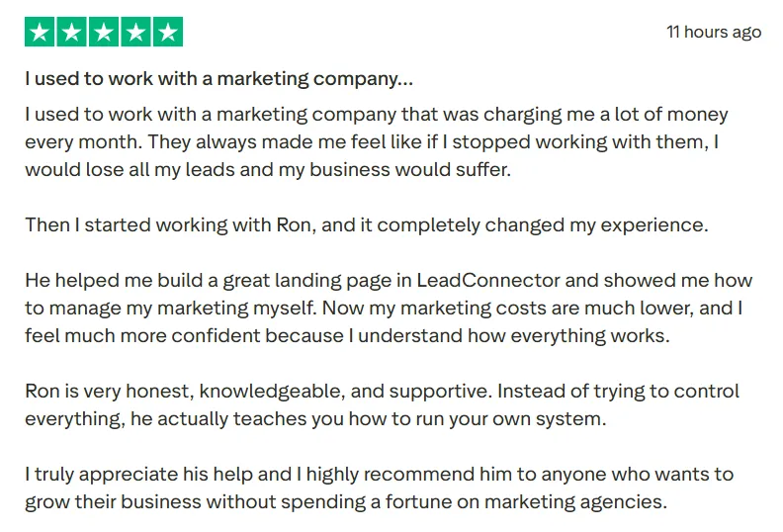Click the fifth green star icon
Viewport: 783px width, 532px height.
tap(168, 32)
